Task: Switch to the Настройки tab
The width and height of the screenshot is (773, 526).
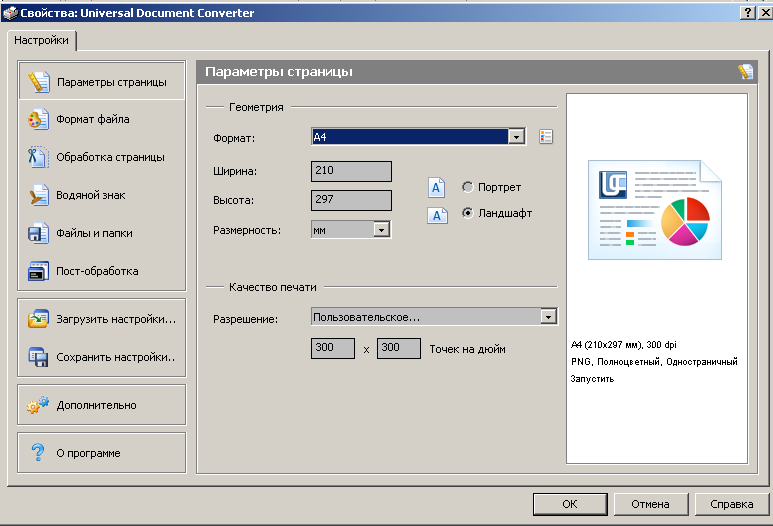Action: (x=41, y=40)
